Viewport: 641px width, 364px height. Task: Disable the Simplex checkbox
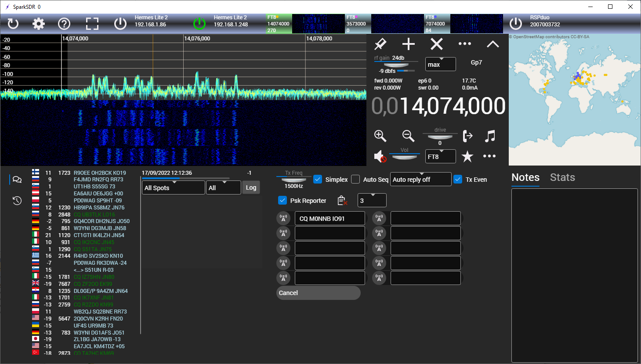pos(318,179)
